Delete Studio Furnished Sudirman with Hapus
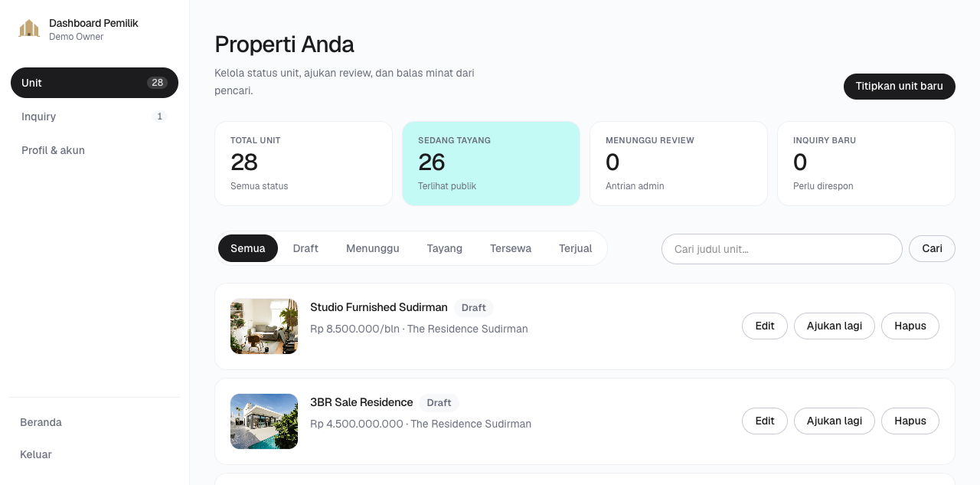The image size is (980, 485). 910,326
